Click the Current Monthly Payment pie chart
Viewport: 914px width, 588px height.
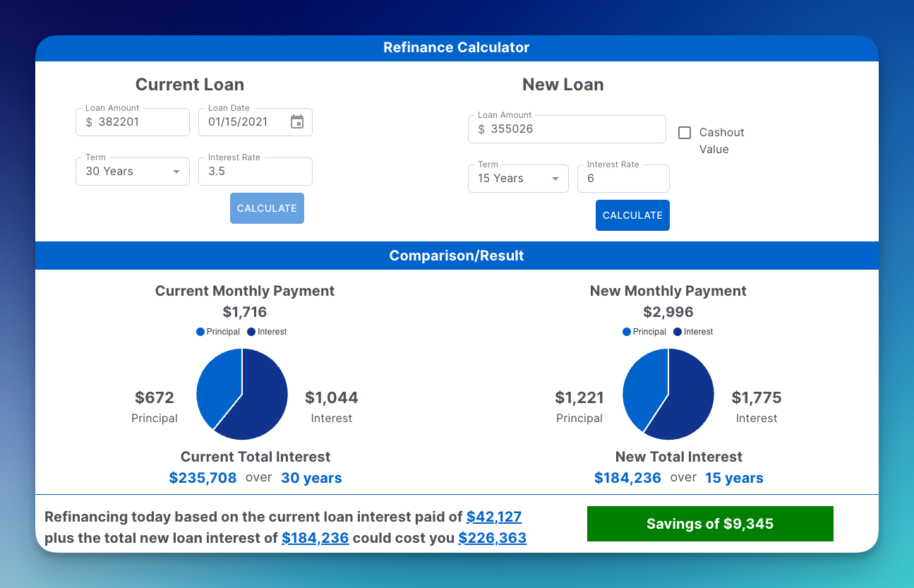[x=241, y=394]
